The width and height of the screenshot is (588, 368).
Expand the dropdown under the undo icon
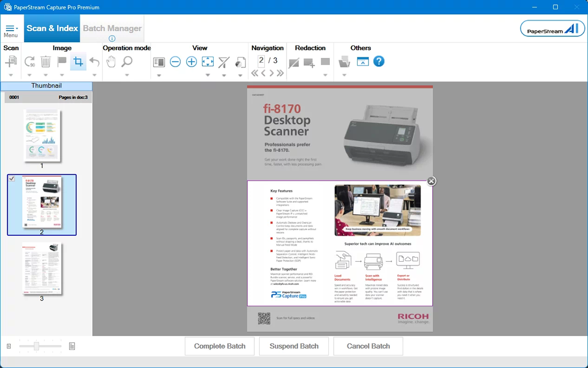[x=95, y=75]
